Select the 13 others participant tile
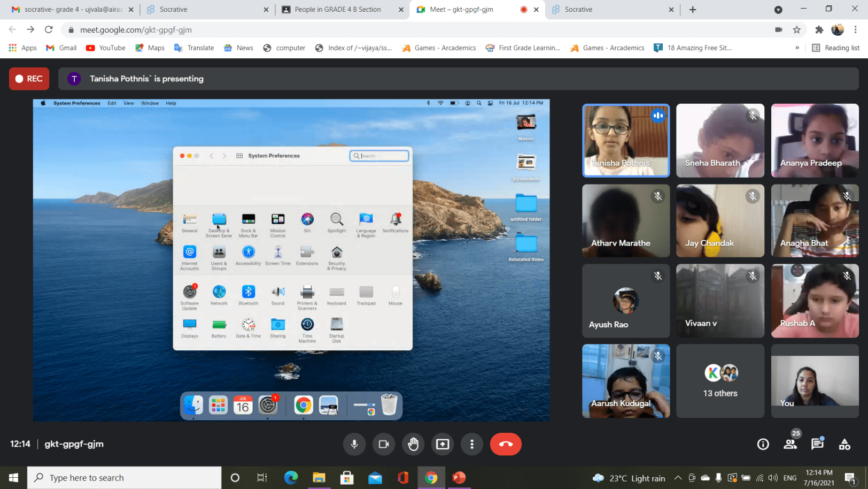The image size is (868, 489). 720,381
